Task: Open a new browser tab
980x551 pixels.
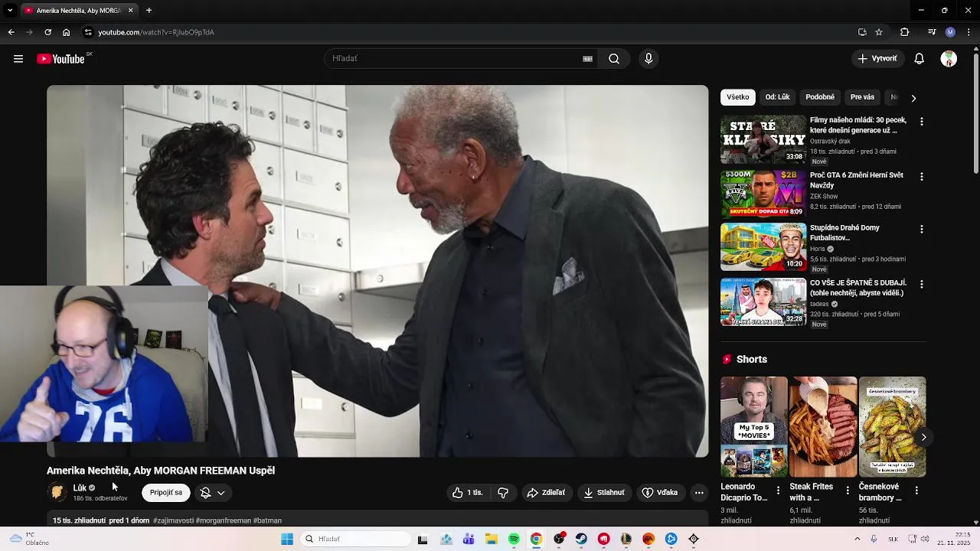Action: 149,10
